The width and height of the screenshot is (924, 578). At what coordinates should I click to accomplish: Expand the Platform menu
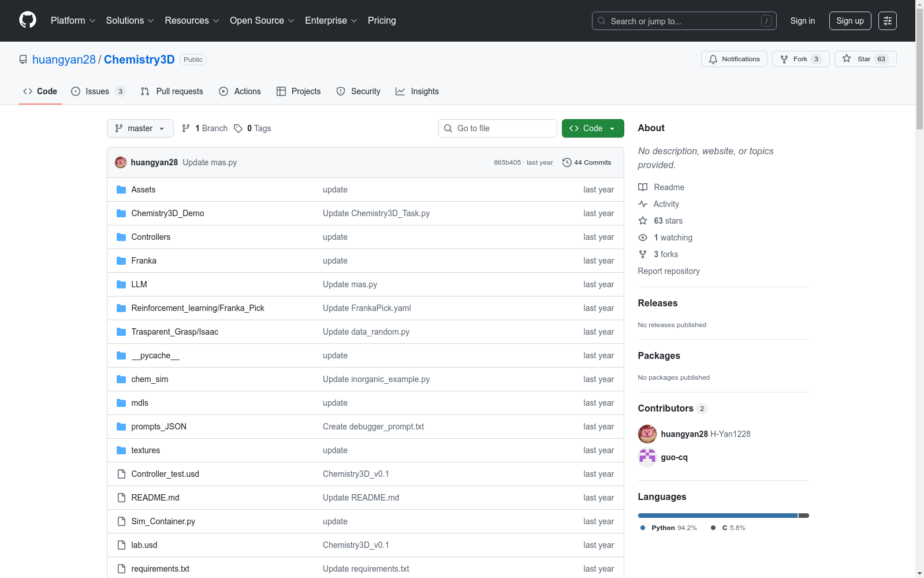pyautogui.click(x=73, y=21)
